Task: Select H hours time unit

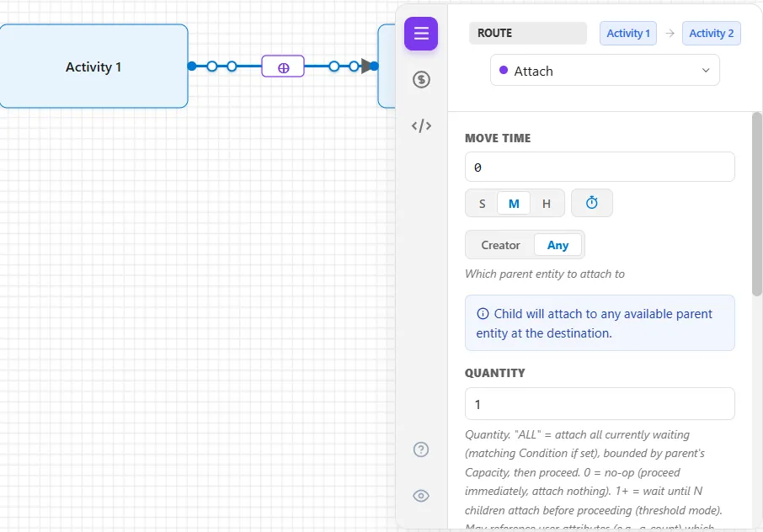Action: (547, 203)
